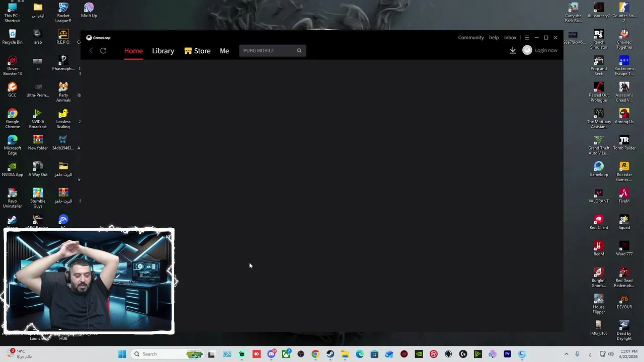Open the Windows Start button

122,354
